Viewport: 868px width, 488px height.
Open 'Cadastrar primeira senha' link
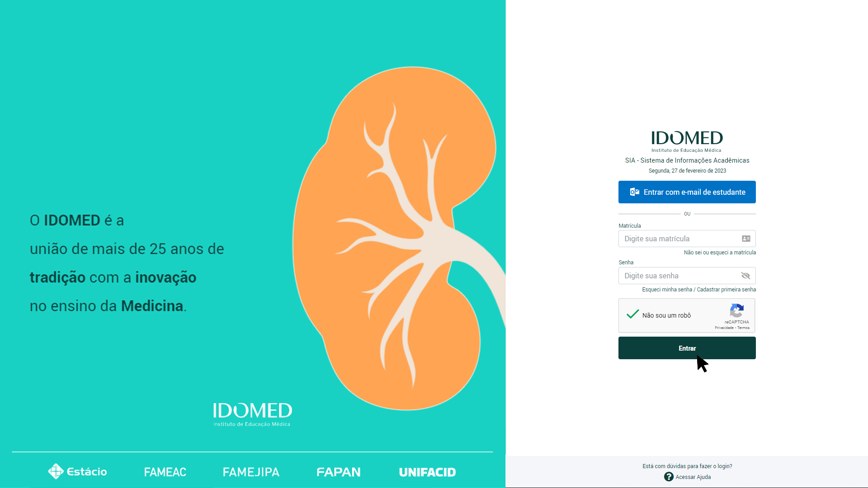[x=726, y=290]
